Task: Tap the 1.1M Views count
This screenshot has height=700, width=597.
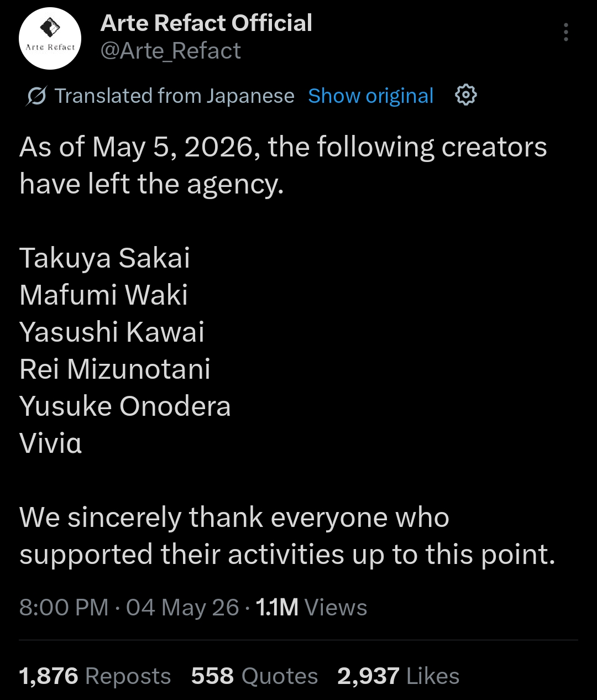Action: coord(311,607)
